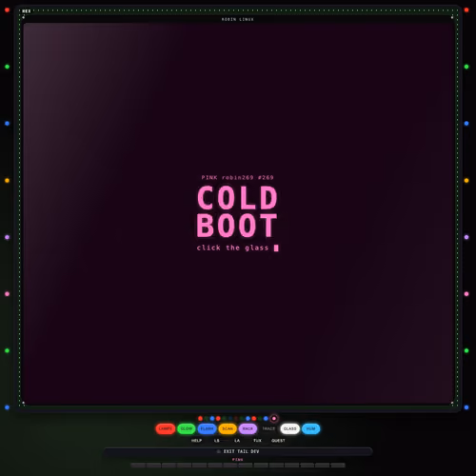
Task: Toggle the purple RACK pill button
Action: pos(248,428)
